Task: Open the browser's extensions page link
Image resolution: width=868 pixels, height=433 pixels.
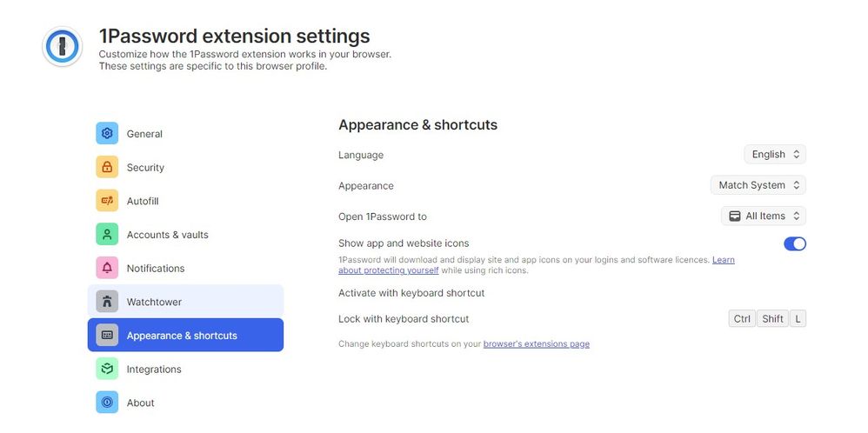Action: click(536, 344)
